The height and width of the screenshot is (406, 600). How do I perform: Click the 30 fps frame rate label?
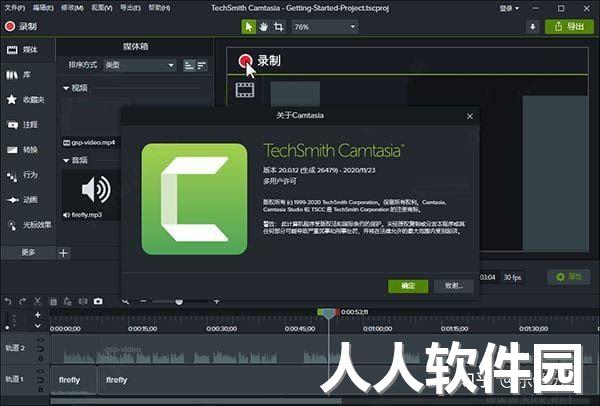[512, 277]
